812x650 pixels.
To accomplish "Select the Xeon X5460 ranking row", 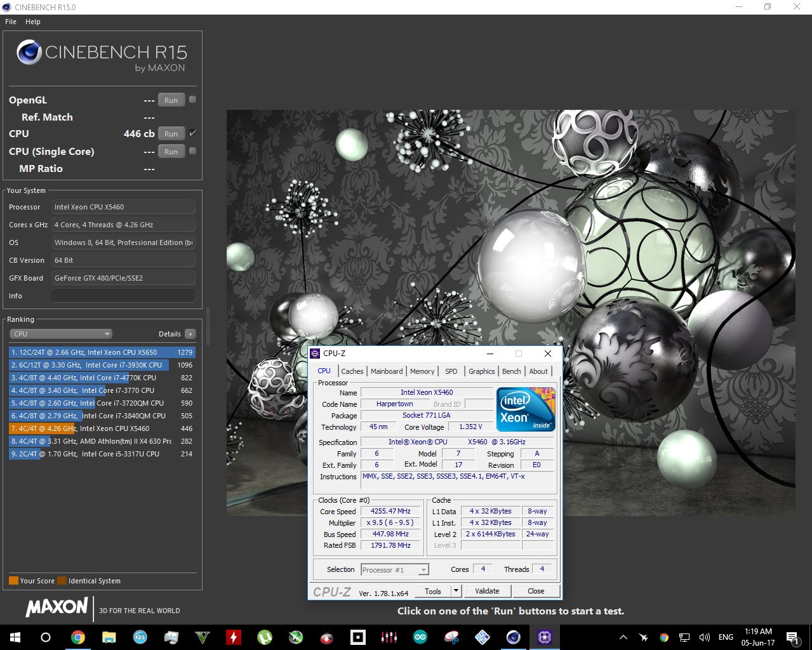I will [102, 428].
